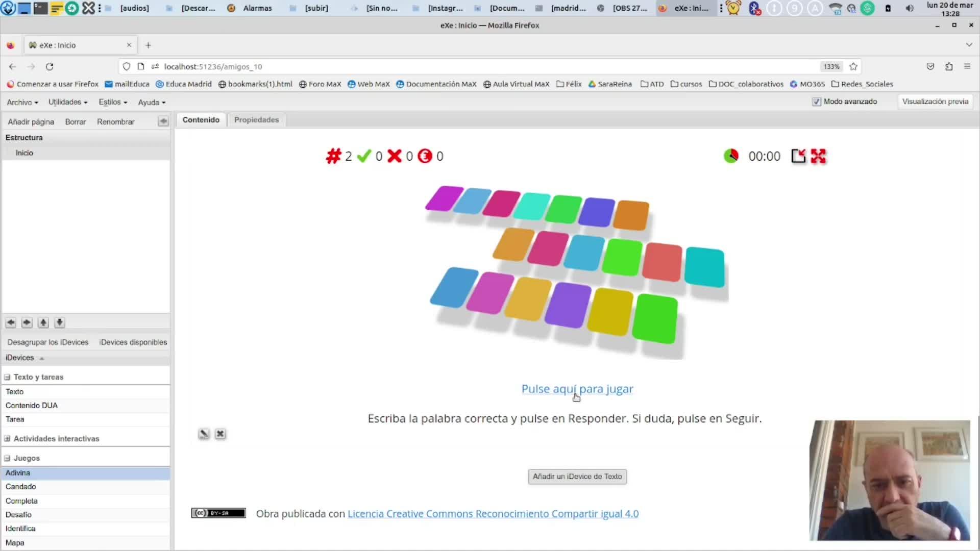Viewport: 980px width, 551px height.
Task: Click the fullscreen icon in game header
Action: click(x=818, y=156)
